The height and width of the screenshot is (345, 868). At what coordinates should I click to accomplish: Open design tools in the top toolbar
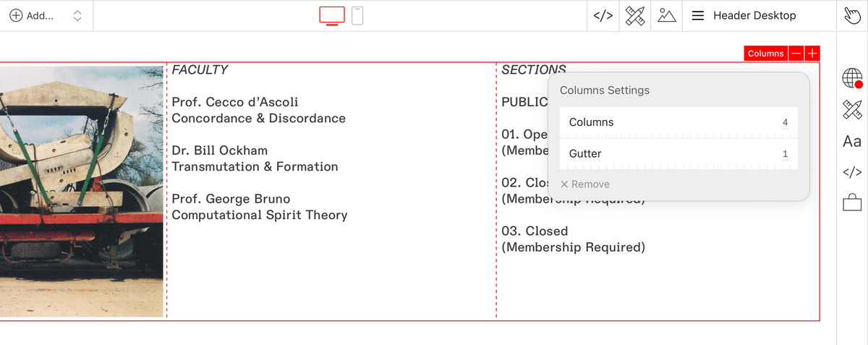coord(635,15)
